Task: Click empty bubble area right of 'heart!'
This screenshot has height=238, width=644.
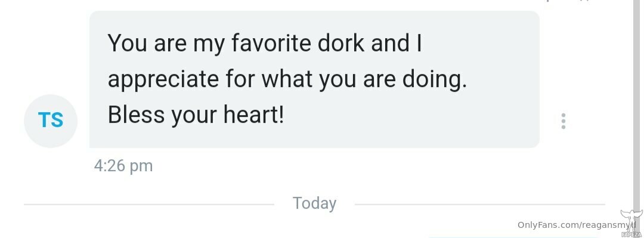Action: point(411,116)
